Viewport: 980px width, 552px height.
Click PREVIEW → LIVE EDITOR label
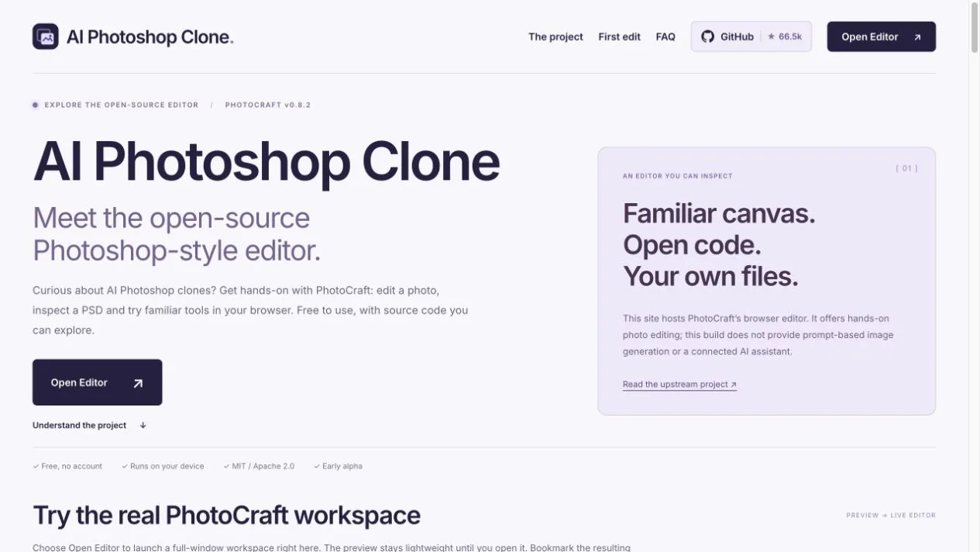(891, 515)
